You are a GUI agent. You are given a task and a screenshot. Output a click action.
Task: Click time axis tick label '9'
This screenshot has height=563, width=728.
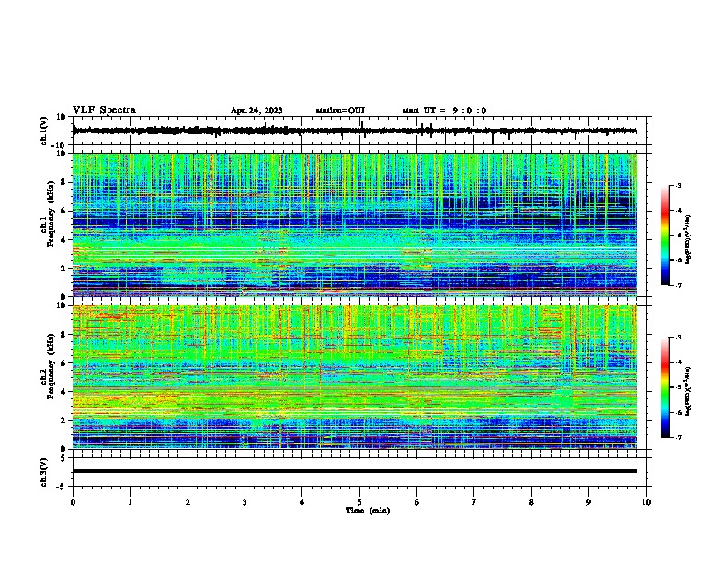click(x=588, y=502)
